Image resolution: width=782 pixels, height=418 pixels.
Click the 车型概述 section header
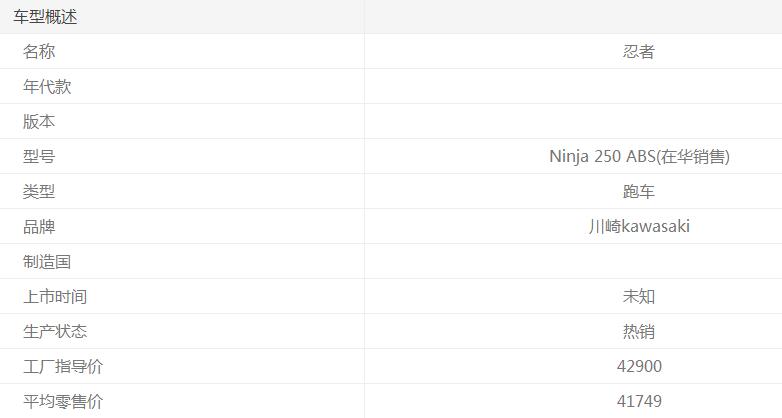[x=45, y=17]
